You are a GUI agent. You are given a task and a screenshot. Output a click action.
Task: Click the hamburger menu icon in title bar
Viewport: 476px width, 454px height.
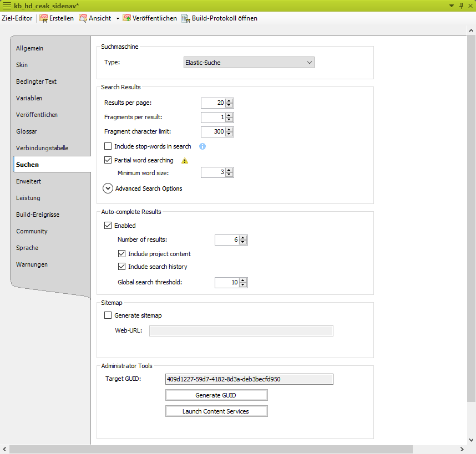(7, 6)
